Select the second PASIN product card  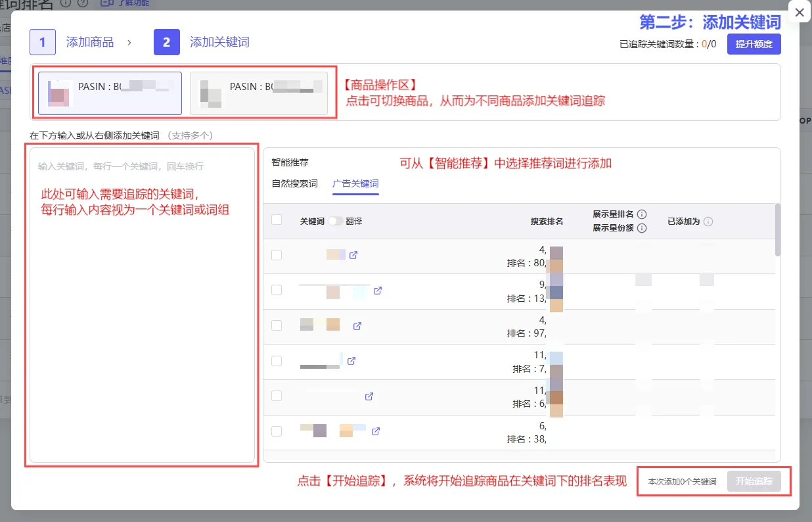point(259,93)
